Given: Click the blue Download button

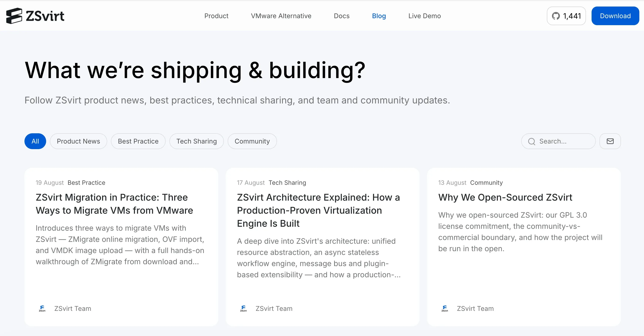Looking at the screenshot, I should tap(615, 16).
